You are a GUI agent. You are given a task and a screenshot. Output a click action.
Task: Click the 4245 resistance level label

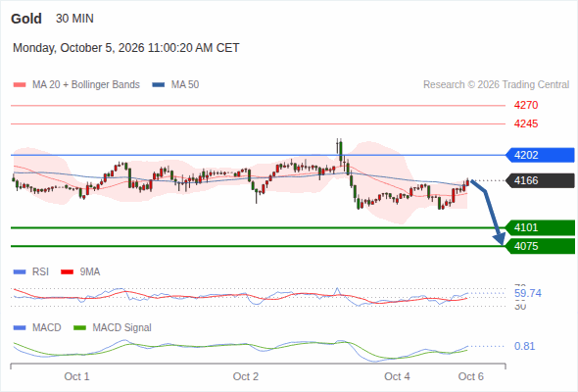(526, 123)
